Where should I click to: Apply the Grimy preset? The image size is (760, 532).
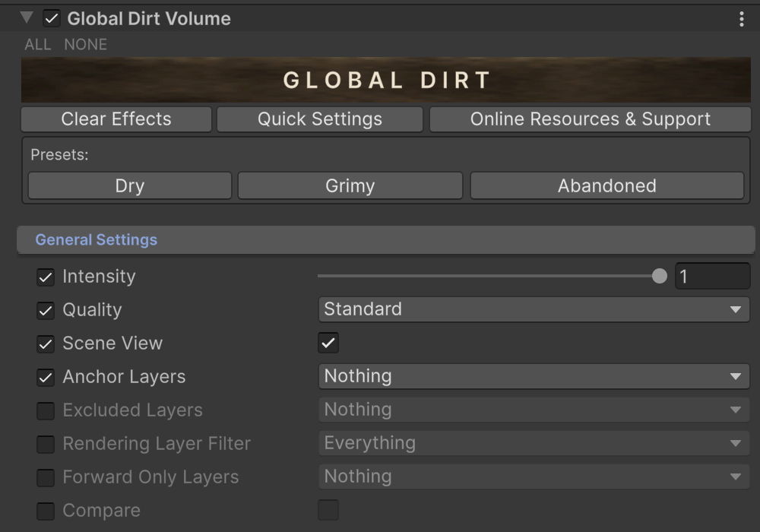[x=350, y=185]
